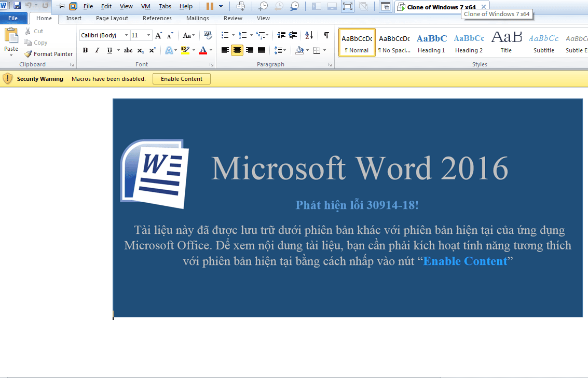Click the Paste icon
The height and width of the screenshot is (378, 588).
[x=11, y=36]
